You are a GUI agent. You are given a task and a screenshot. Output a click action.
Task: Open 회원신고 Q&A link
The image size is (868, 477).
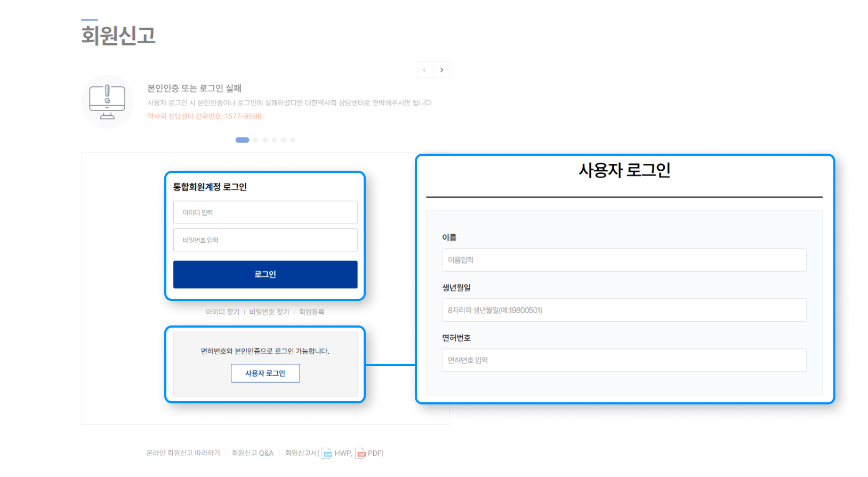pos(252,453)
